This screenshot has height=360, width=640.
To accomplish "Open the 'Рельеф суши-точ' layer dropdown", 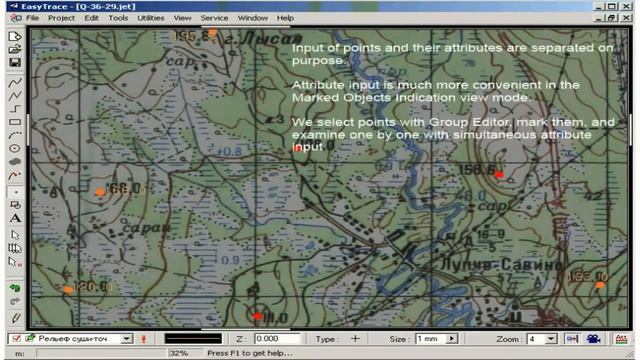I will point(127,339).
